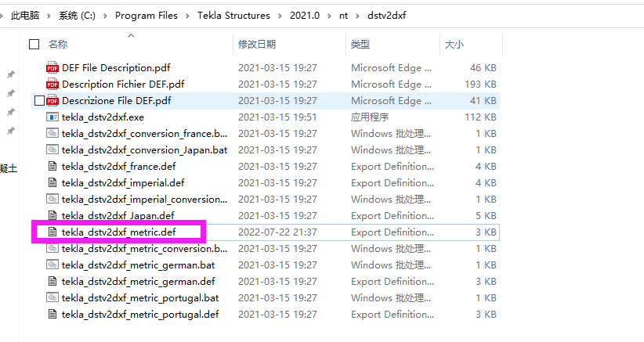Select the file DEF File Description.pdf
Image resolution: width=644 pixels, height=342 pixels.
click(116, 67)
